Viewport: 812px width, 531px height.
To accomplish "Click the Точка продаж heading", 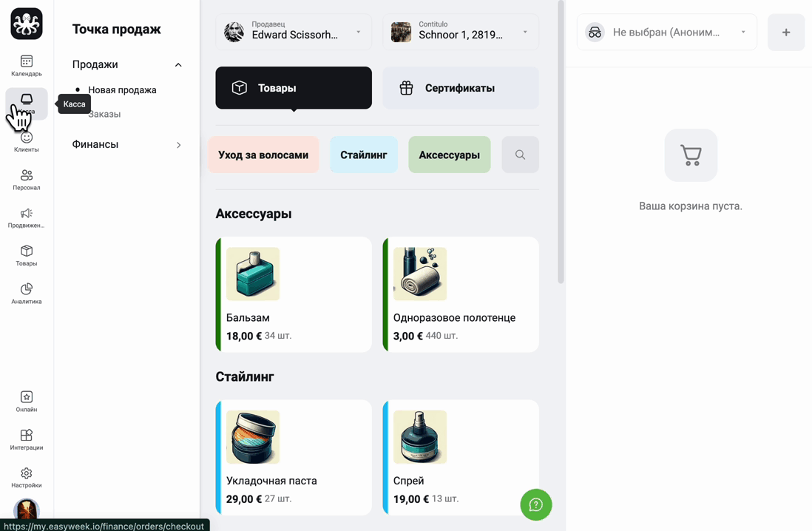I will [117, 29].
